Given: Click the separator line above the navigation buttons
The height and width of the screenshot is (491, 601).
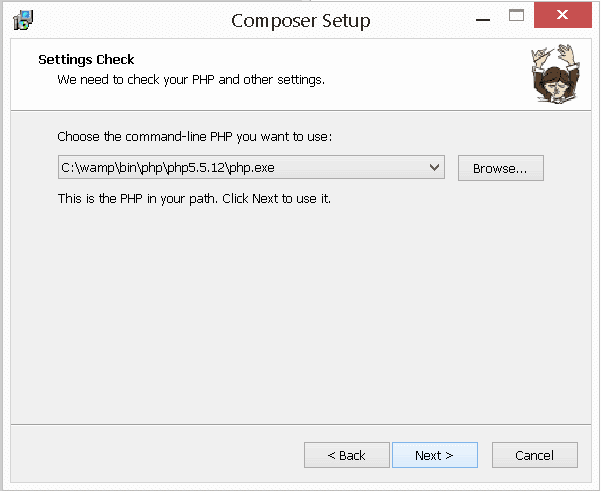Looking at the screenshot, I should click(x=301, y=424).
